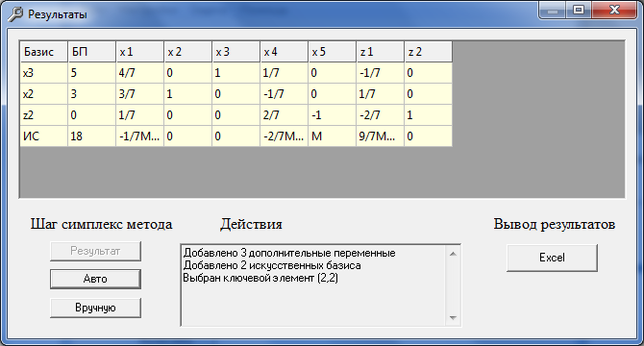Viewport: 644px width, 346px height.
Task: Select the x 2 column header
Action: 187,52
